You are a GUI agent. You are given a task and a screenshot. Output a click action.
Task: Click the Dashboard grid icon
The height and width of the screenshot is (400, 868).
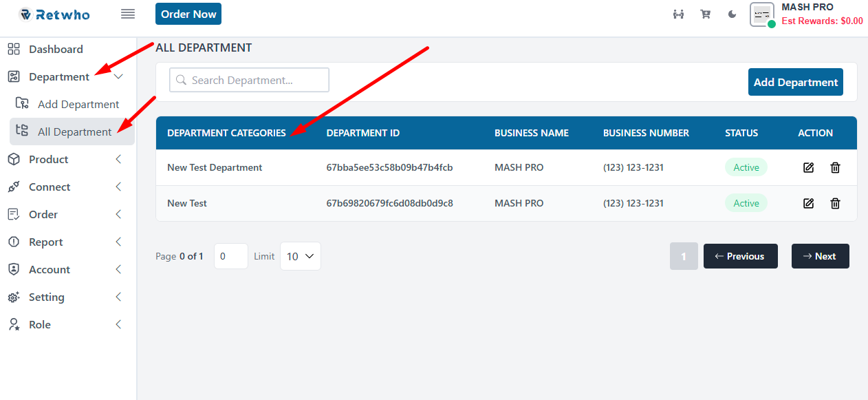pyautogui.click(x=14, y=49)
